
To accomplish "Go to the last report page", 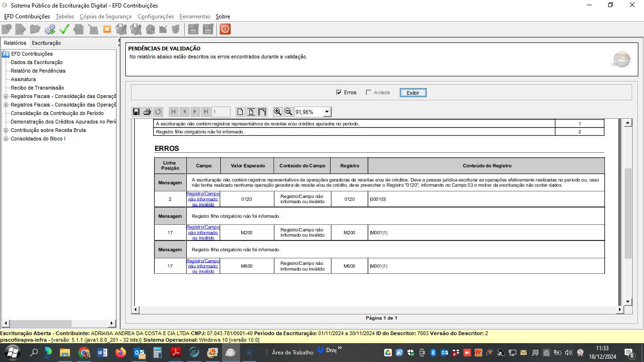I will (x=206, y=112).
